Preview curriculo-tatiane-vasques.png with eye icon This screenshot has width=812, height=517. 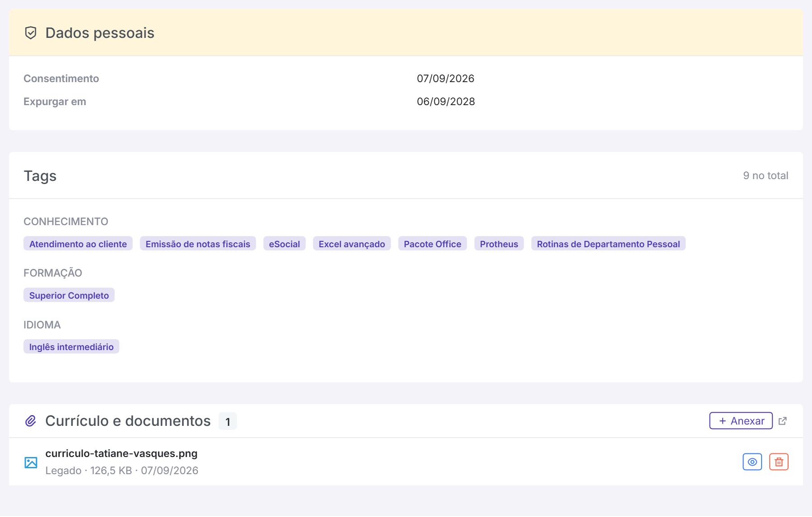click(x=752, y=462)
